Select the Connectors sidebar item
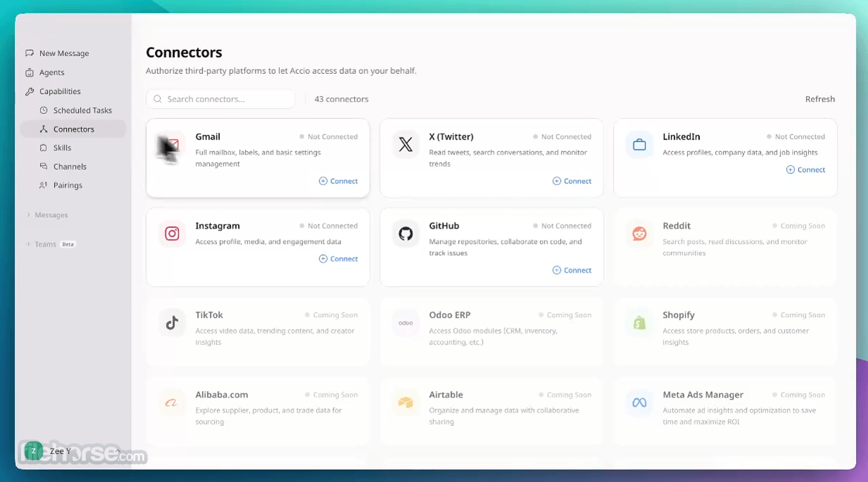 73,129
